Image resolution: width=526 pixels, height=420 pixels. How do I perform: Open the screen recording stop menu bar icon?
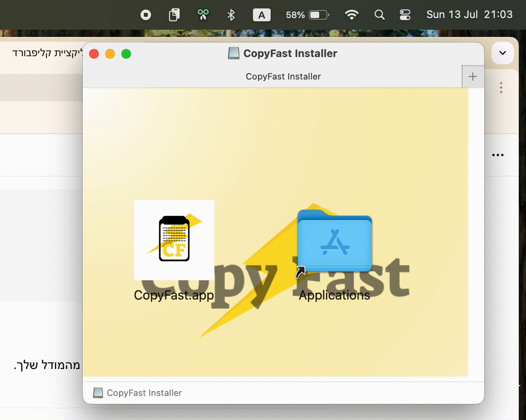tap(146, 15)
